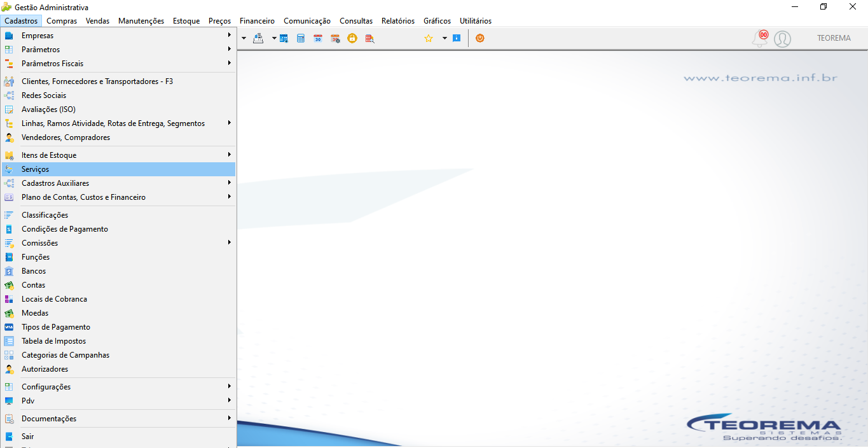868x448 pixels.
Task: Click the yellow star favorites icon
Action: (x=429, y=38)
